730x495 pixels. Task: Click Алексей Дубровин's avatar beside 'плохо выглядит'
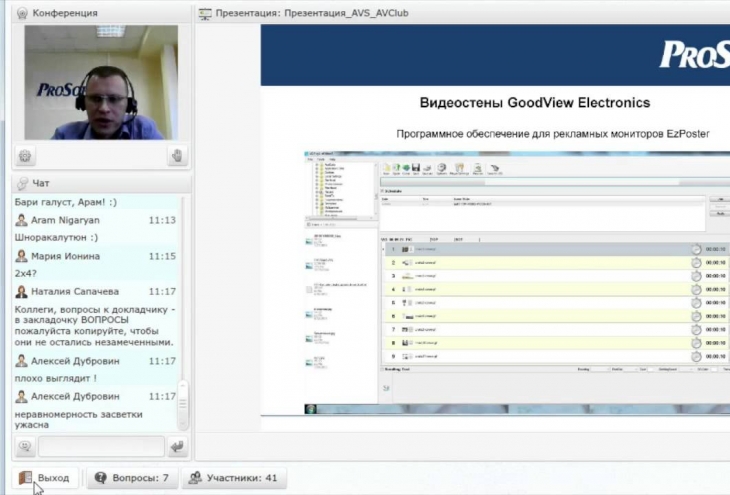tap(21, 361)
